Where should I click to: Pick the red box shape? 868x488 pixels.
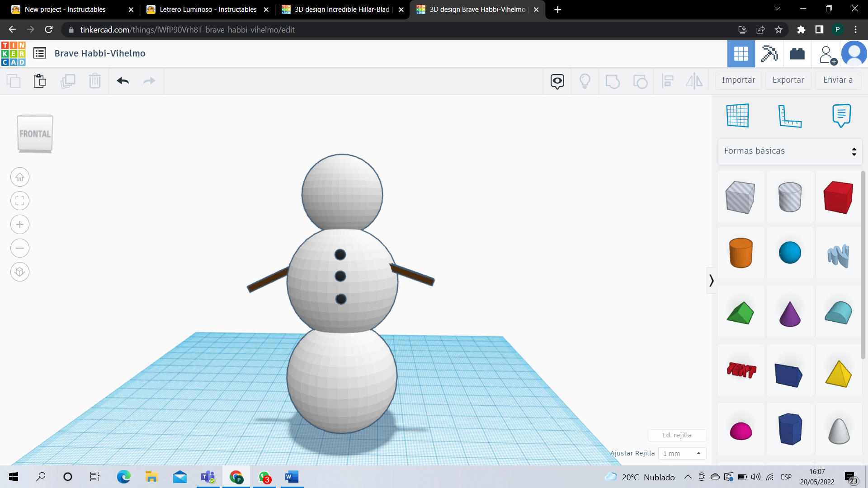click(x=838, y=197)
